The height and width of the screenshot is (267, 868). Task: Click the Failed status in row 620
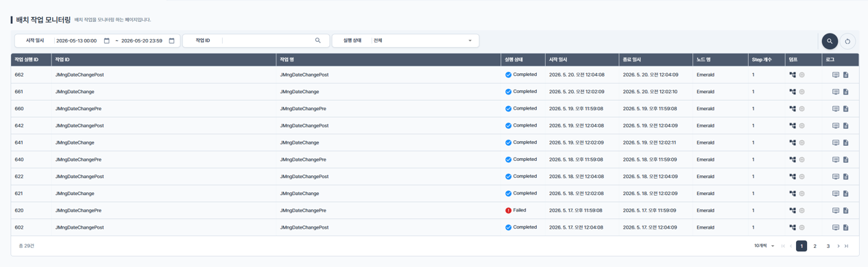[516, 210]
